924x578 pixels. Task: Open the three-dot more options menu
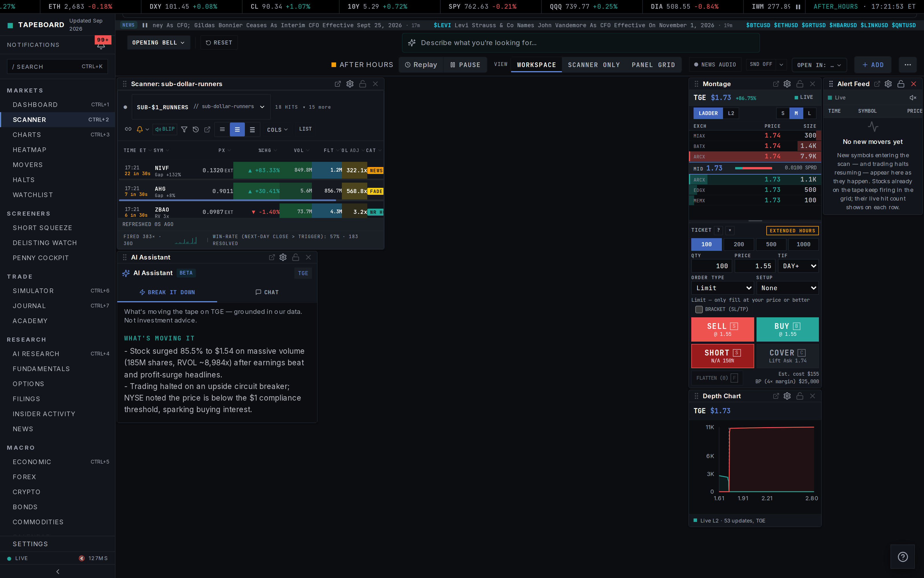click(908, 65)
